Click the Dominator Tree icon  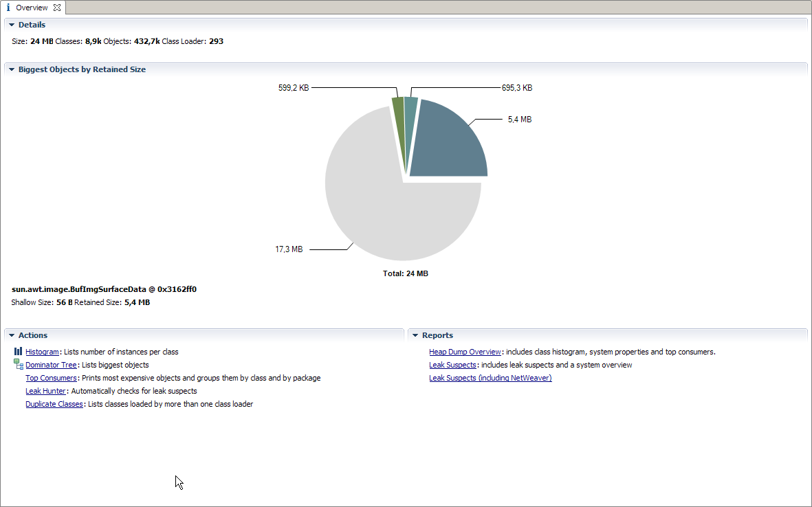pos(18,364)
